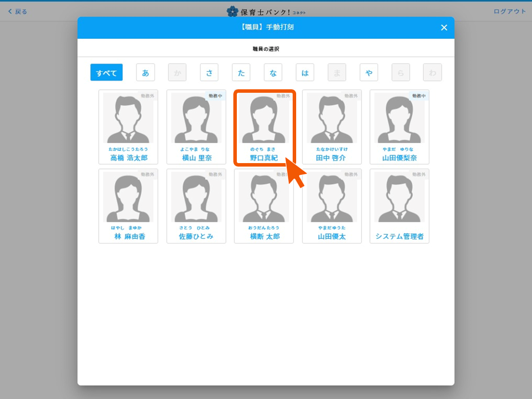Select staff card 高橋 浩太郎
This screenshot has height=399, width=532.
pos(128,127)
